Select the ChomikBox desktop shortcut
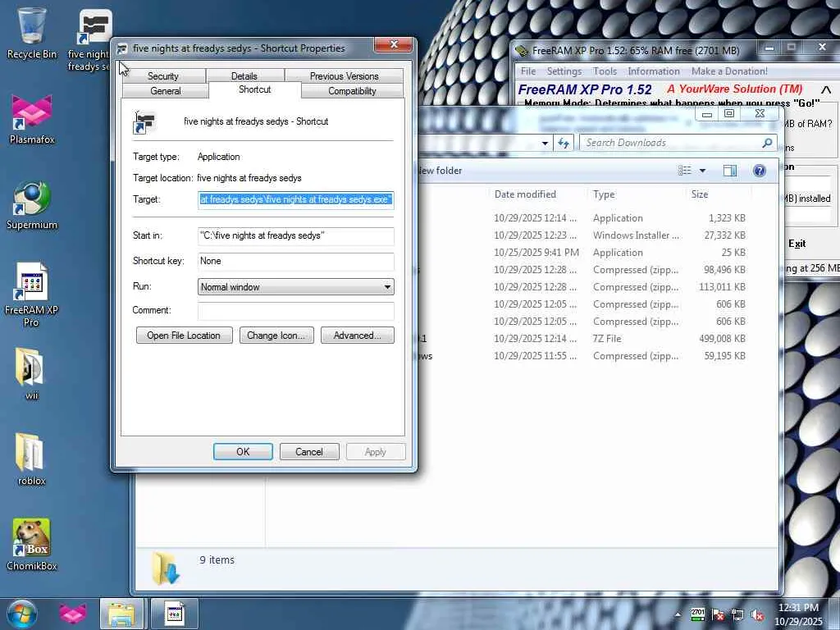This screenshot has height=630, width=840. click(32, 545)
